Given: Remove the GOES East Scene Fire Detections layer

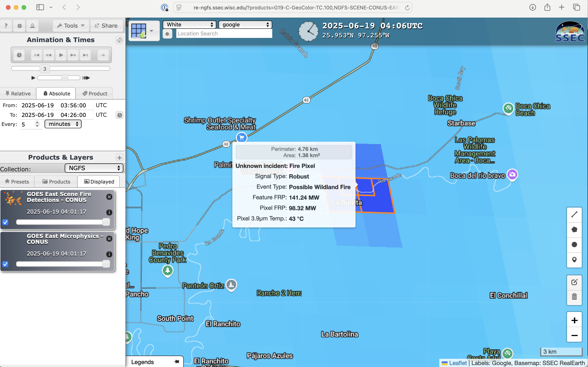Looking at the screenshot, I should [x=109, y=197].
